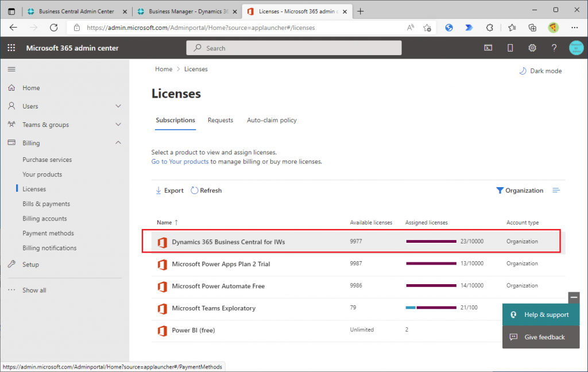The image size is (588, 372).
Task: Open Payment methods in navigation
Action: [48, 233]
